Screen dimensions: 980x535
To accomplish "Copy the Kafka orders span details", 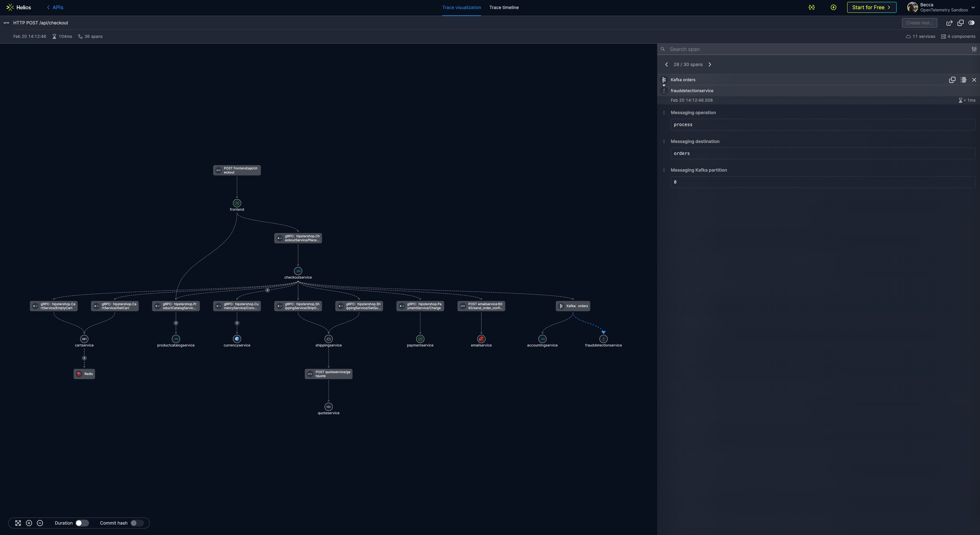I will (x=952, y=79).
